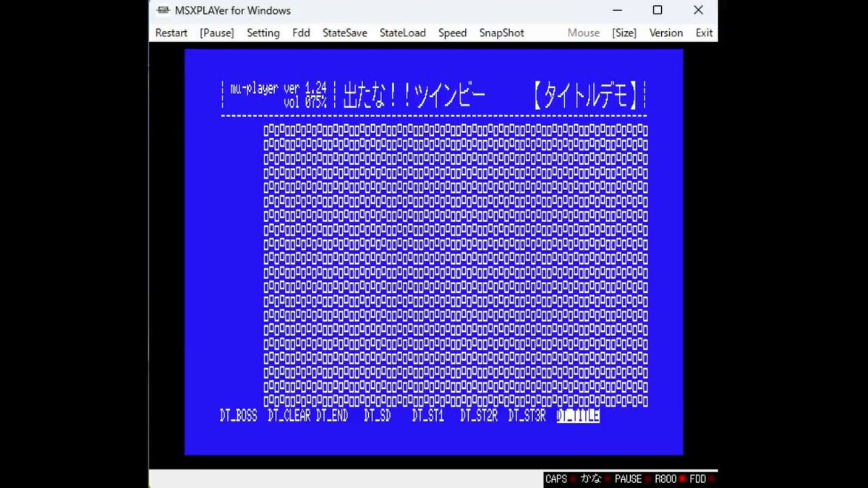Maximize the MSXPLAYer window
868x488 pixels.
tap(658, 10)
